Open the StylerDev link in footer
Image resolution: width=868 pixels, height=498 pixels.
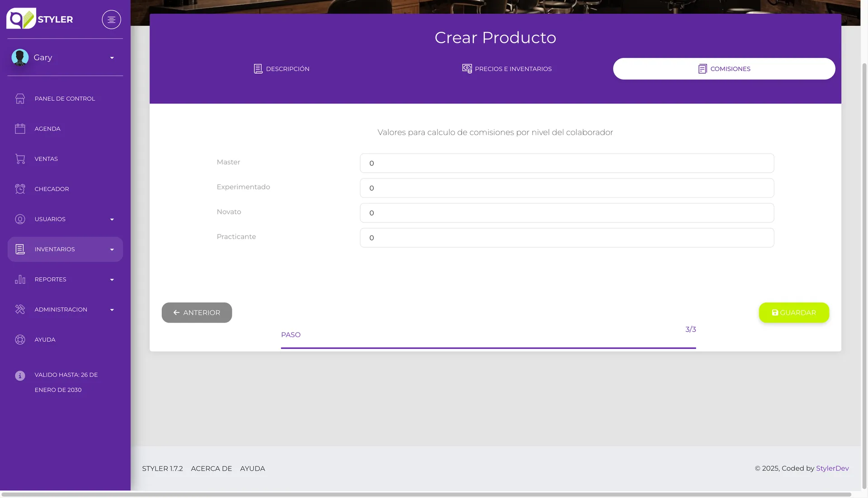point(832,468)
